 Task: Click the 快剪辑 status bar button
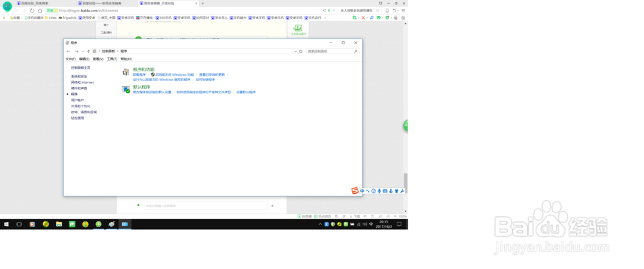[305, 216]
